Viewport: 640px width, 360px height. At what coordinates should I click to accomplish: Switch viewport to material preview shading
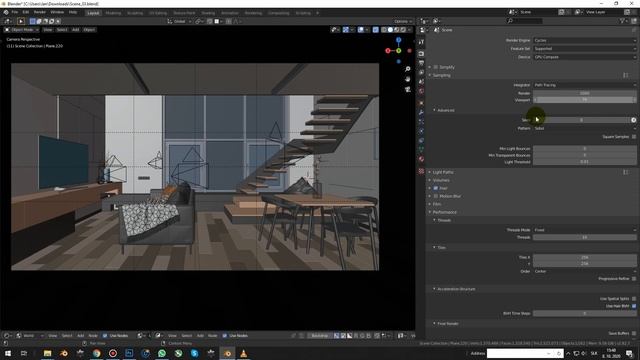396,30
